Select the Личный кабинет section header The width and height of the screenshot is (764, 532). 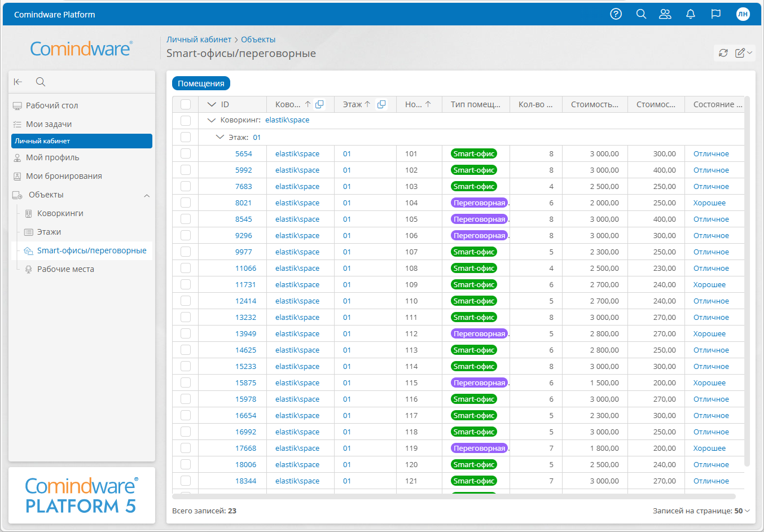pos(82,141)
